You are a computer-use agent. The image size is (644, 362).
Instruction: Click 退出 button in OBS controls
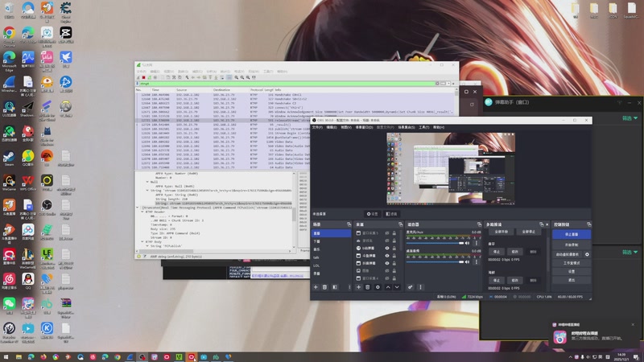572,280
